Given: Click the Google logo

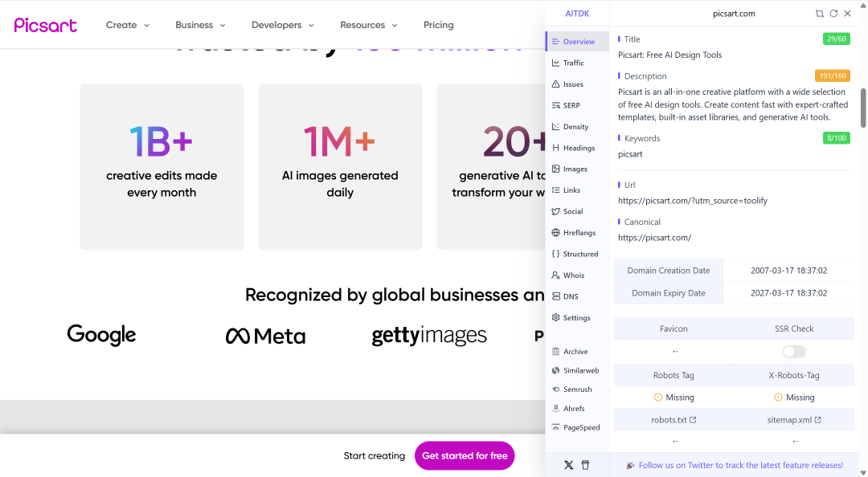Looking at the screenshot, I should [x=101, y=335].
